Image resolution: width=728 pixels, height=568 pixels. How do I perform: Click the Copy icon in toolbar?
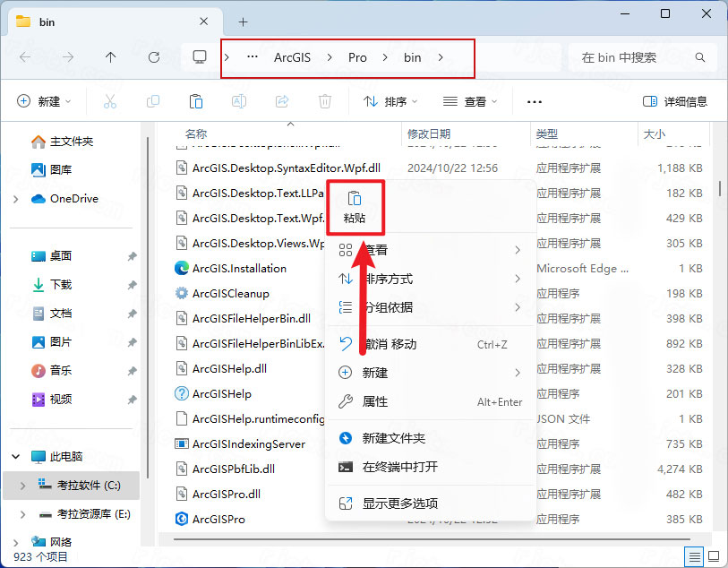[153, 101]
